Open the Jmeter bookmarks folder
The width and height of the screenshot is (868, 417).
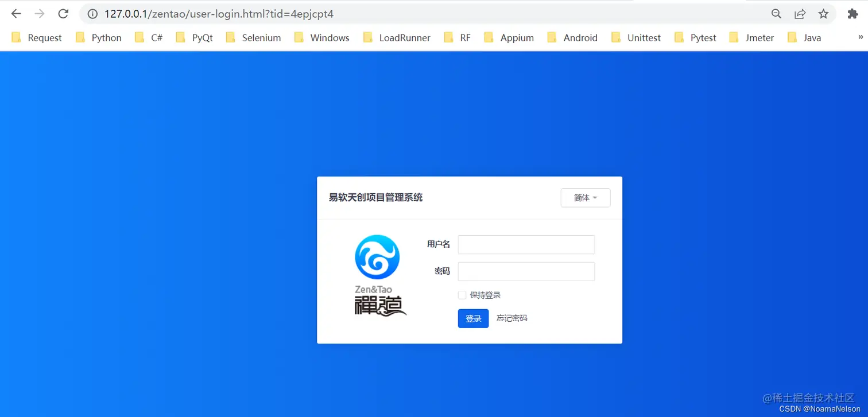759,37
